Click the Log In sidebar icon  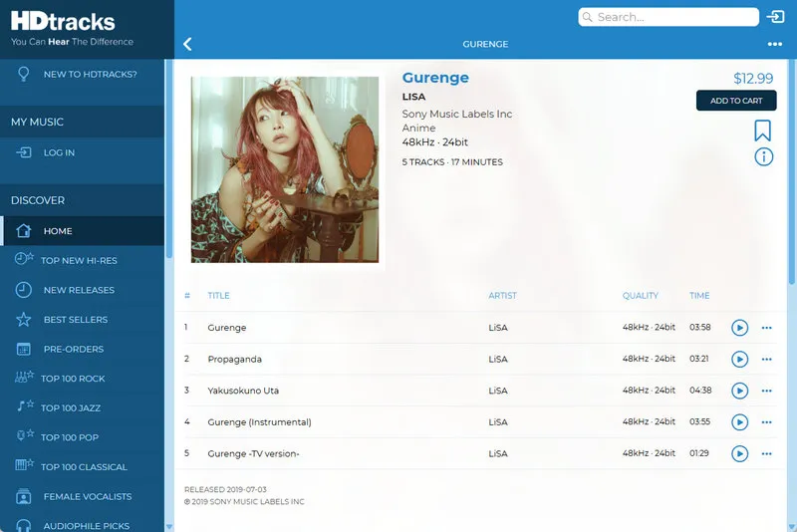[x=23, y=152]
